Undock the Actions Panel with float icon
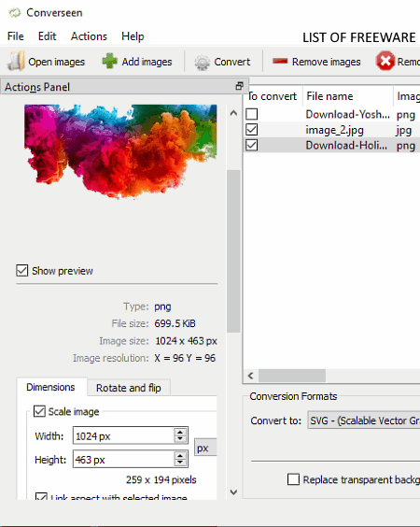The image size is (420, 527). (239, 86)
